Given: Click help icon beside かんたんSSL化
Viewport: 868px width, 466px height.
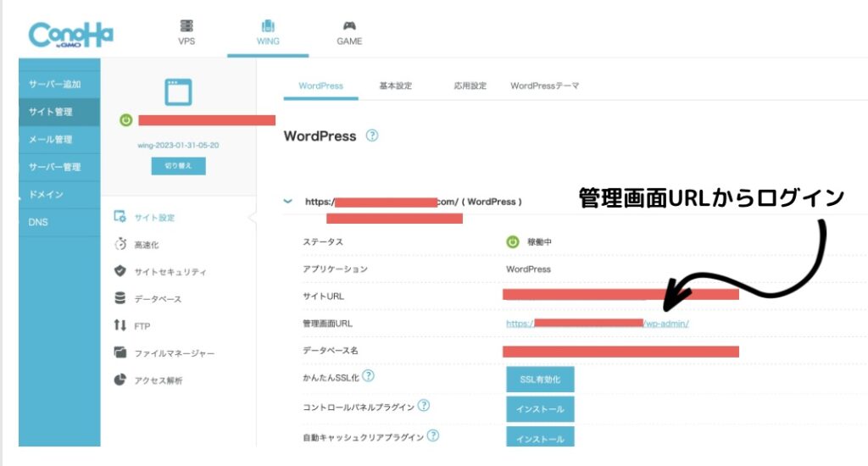Looking at the screenshot, I should tap(368, 376).
